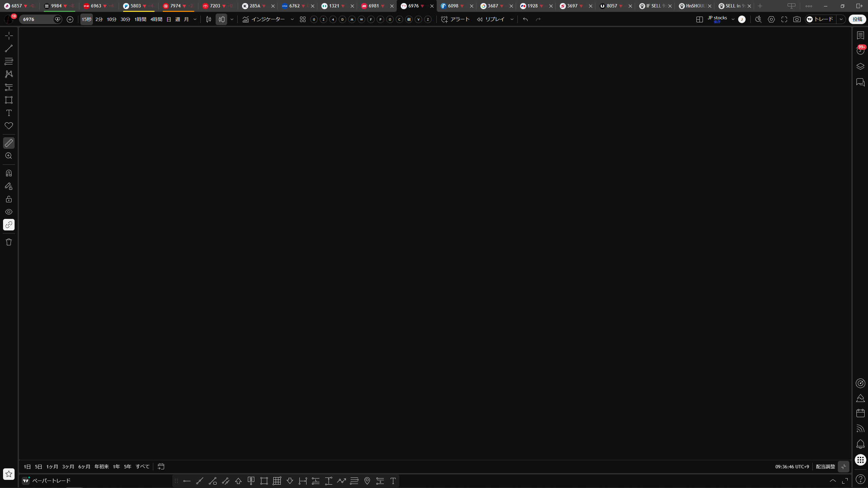Select the geometric shapes tool
This screenshot has width=868, height=488.
coord(9,100)
